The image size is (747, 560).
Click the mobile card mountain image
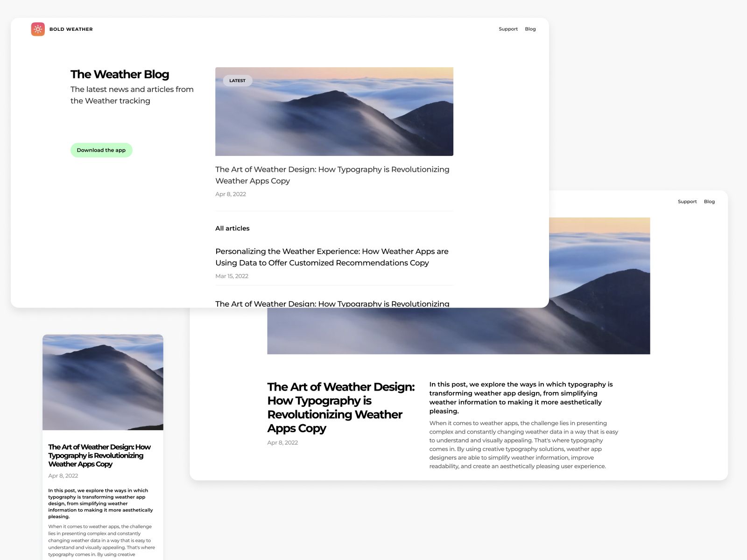103,382
